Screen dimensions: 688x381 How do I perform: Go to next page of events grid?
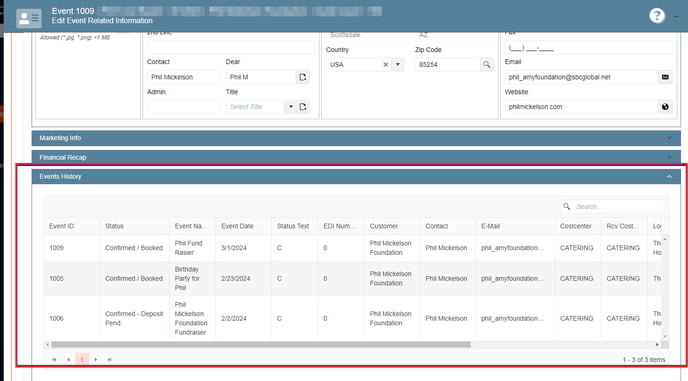click(x=96, y=359)
